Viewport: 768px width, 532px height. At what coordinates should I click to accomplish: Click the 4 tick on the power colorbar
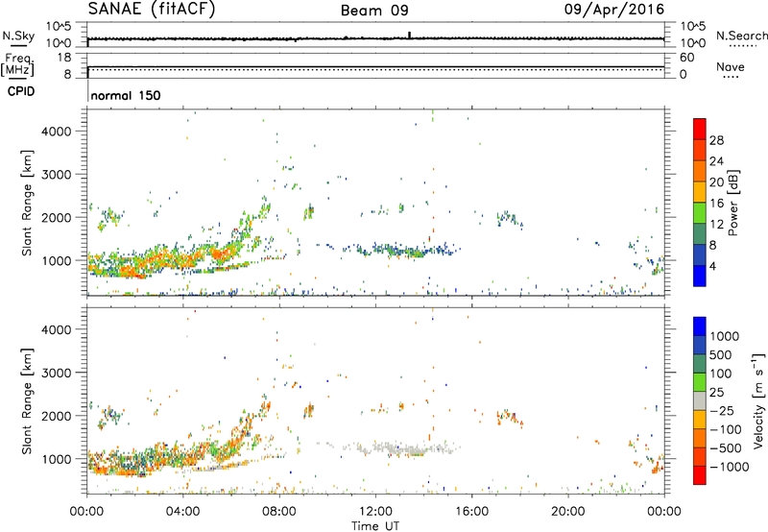coord(712,266)
